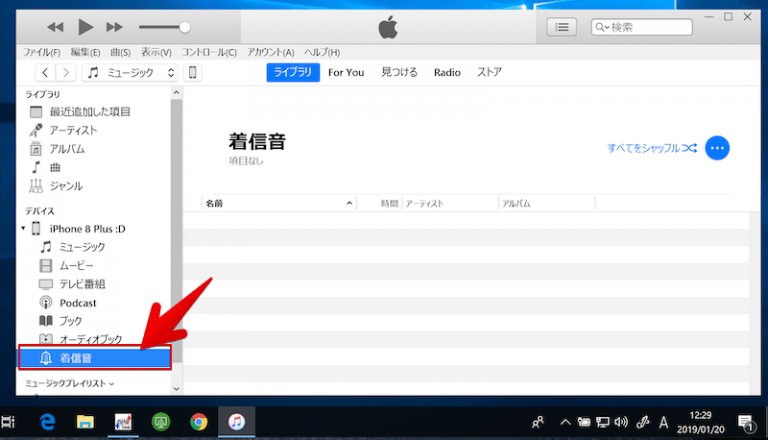Click the sidebar scroll up arrow
Image resolution: width=768 pixels, height=440 pixels.
[176, 93]
